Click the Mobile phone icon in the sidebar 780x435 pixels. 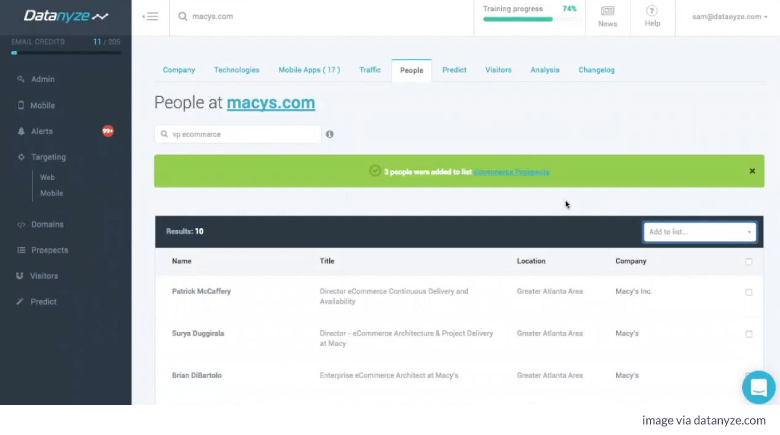click(x=21, y=105)
